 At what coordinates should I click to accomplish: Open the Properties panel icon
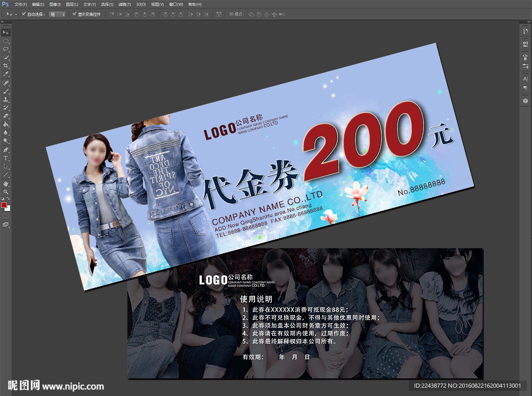pyautogui.click(x=525, y=44)
